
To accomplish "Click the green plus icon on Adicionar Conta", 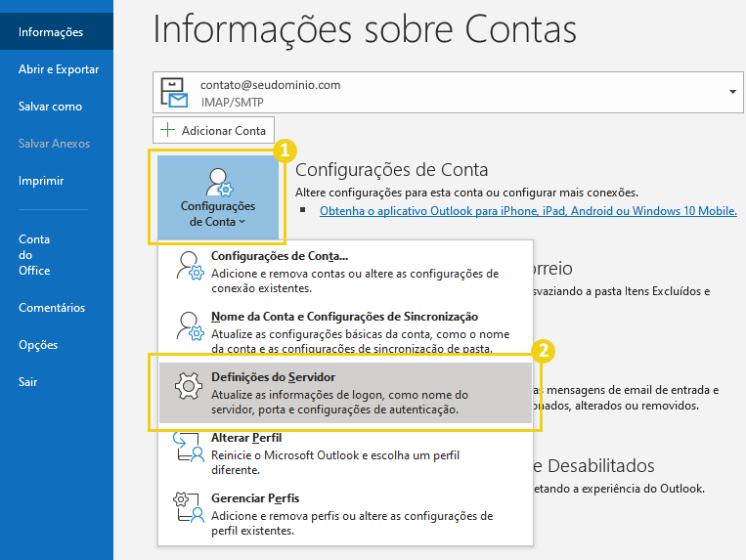I will click(167, 130).
